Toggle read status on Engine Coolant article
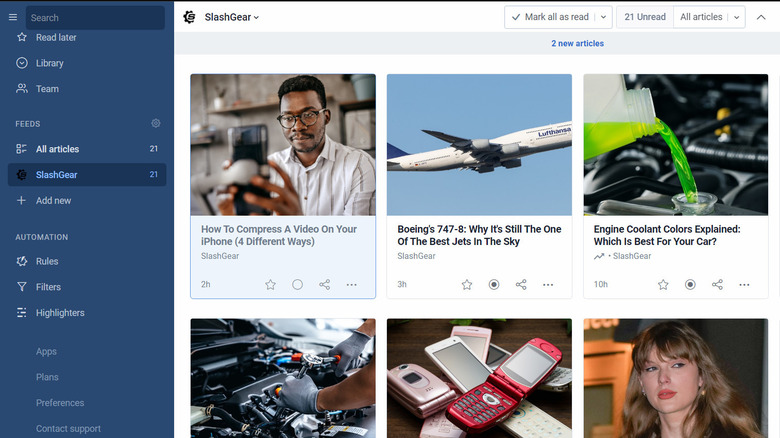This screenshot has width=780, height=438. point(690,285)
